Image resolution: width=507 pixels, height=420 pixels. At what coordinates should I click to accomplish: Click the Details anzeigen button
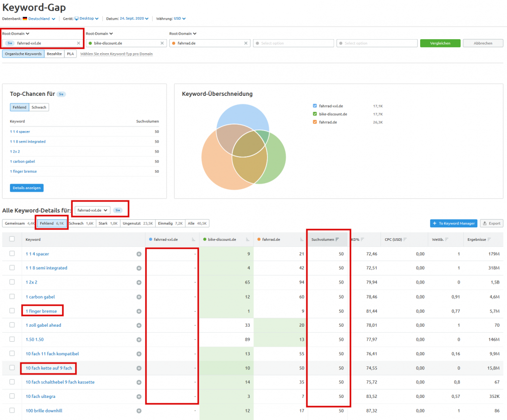27,188
